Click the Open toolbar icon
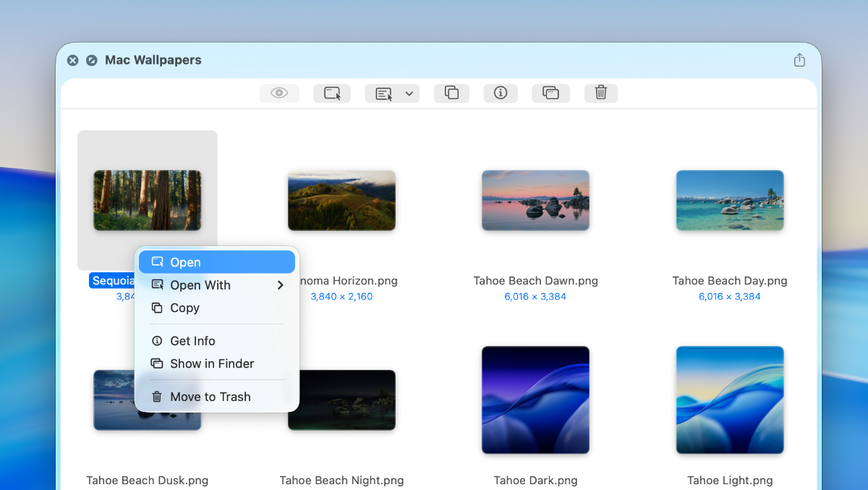This screenshot has width=868, height=490. [332, 93]
